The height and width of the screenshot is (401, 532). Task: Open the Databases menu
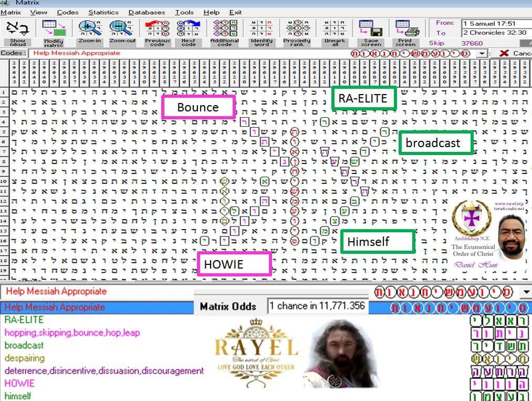(x=147, y=12)
